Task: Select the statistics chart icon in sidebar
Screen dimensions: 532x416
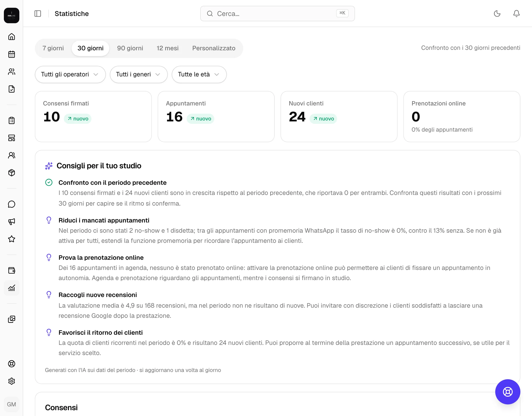Action: [11, 288]
